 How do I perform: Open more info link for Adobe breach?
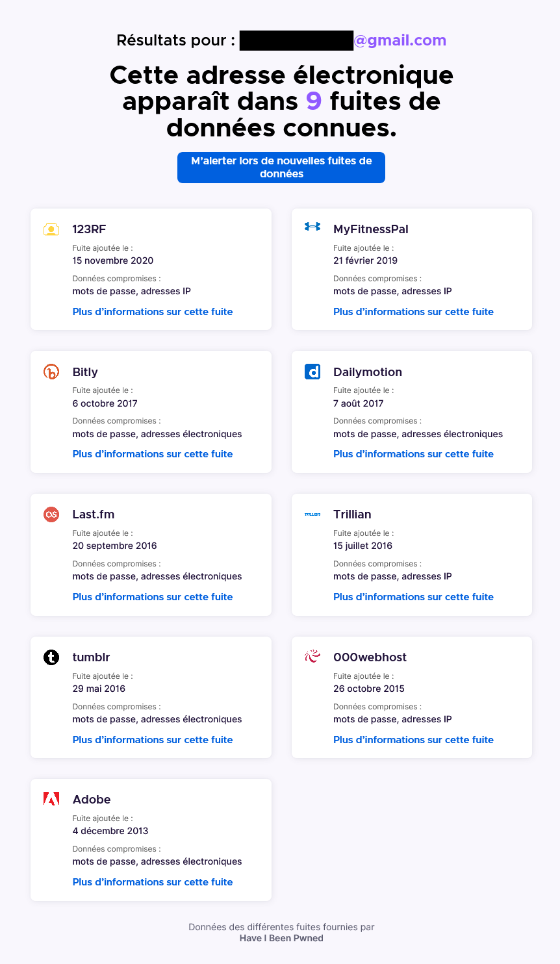click(153, 882)
